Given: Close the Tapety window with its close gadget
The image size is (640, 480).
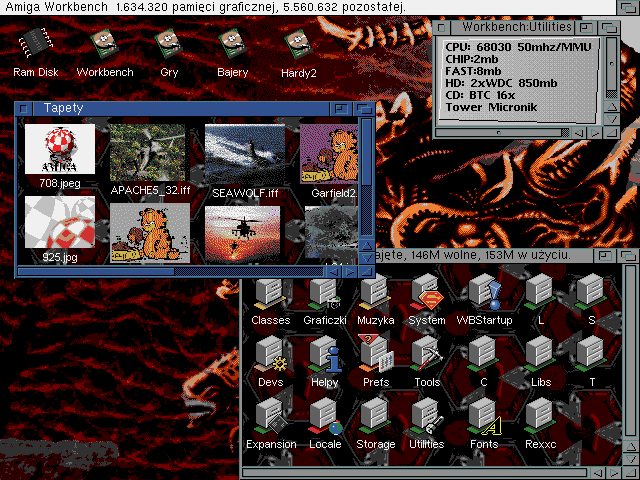Looking at the screenshot, I should tap(24, 109).
